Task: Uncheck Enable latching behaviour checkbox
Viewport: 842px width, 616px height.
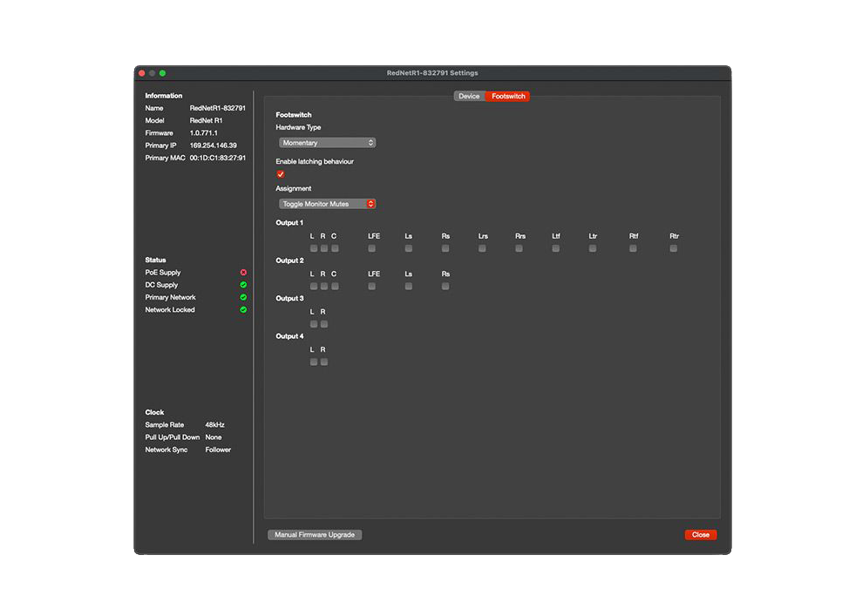Action: point(281,174)
